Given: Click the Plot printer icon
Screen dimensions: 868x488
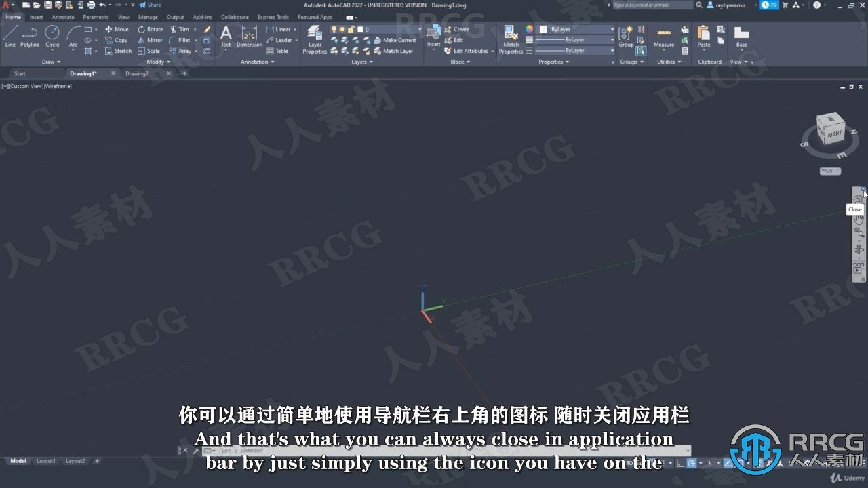Looking at the screenshot, I should tap(91, 5).
